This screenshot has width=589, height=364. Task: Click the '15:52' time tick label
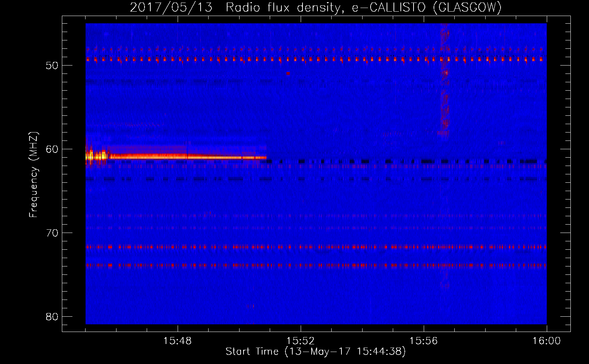coord(300,341)
